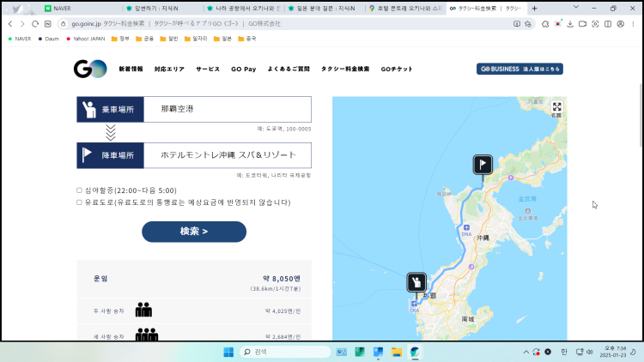
Task: Switch to the 답변하기 : 지식iN tab
Action: pos(163,9)
